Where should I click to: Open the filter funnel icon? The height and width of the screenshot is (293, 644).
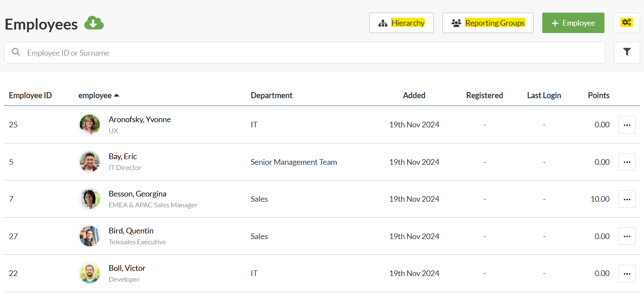pos(627,52)
